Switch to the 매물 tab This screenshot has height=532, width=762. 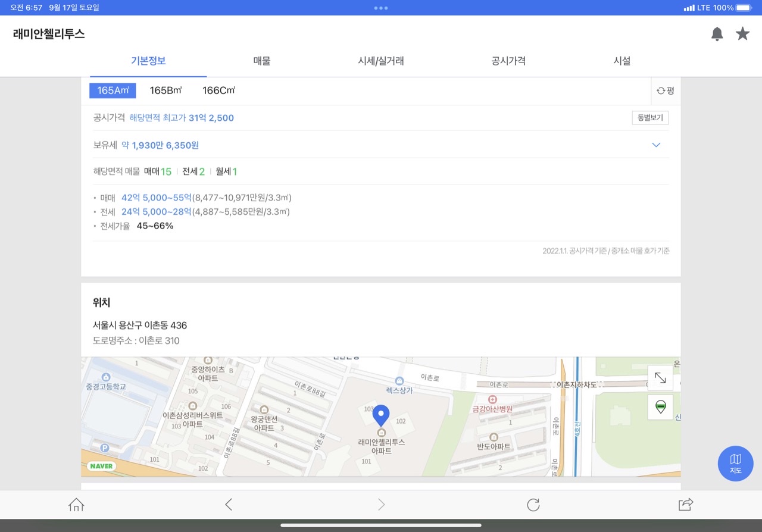click(x=262, y=61)
